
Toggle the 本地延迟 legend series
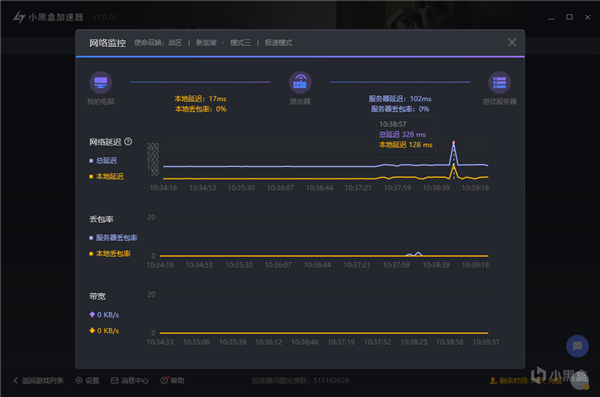106,176
